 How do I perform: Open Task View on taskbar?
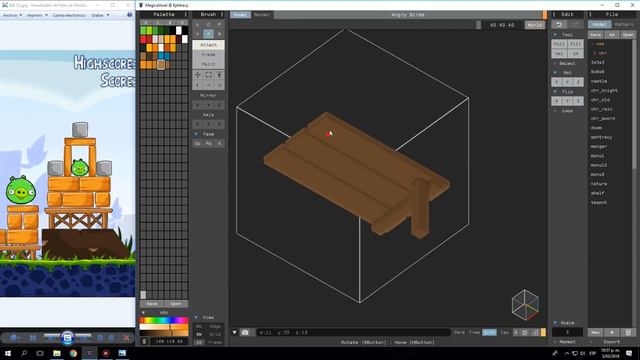(40, 353)
